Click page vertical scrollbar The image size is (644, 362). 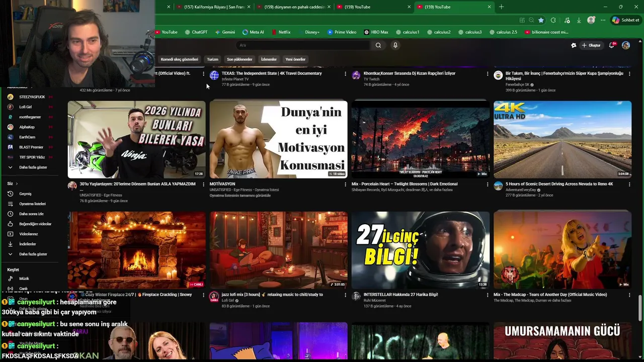[x=640, y=307]
